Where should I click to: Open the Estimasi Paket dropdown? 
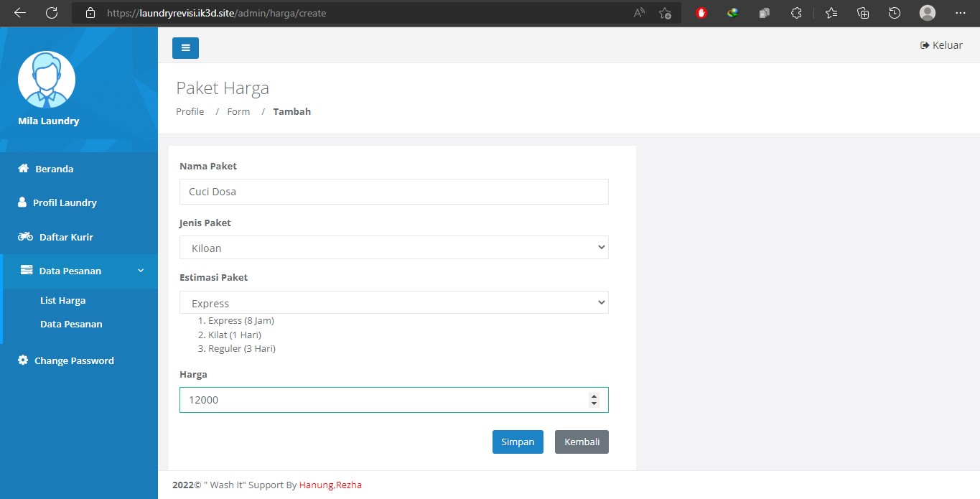[x=393, y=303]
